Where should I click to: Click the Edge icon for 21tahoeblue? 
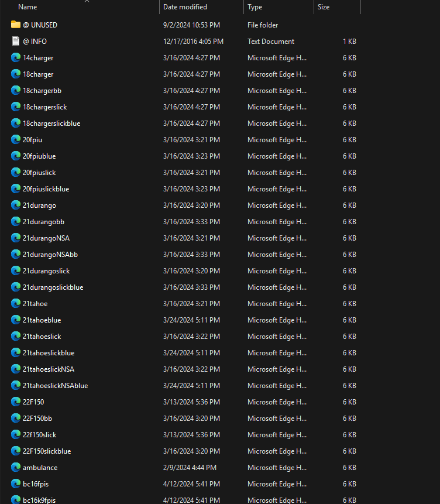[x=15, y=320]
